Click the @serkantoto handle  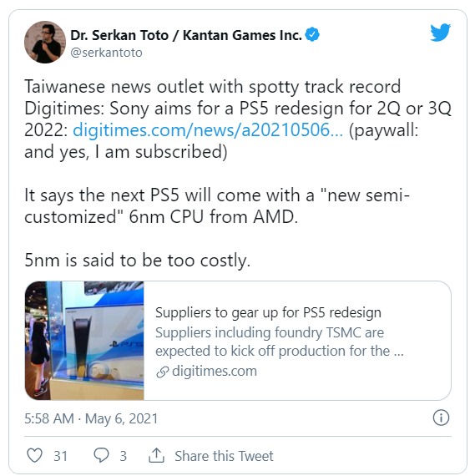(106, 53)
